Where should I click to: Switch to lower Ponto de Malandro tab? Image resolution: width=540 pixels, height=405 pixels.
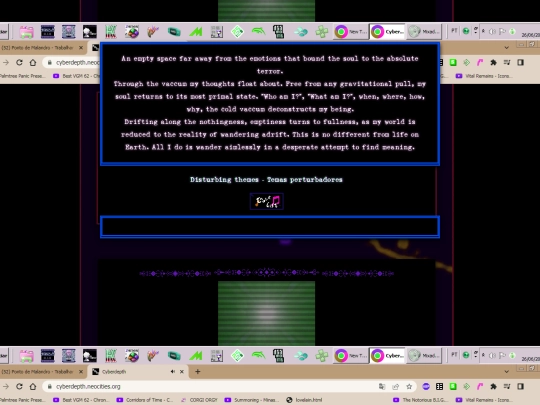(41, 372)
